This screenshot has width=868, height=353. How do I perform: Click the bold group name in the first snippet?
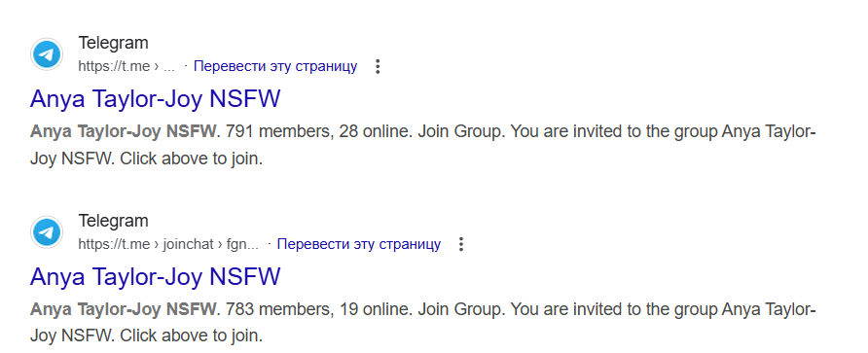tap(125, 133)
